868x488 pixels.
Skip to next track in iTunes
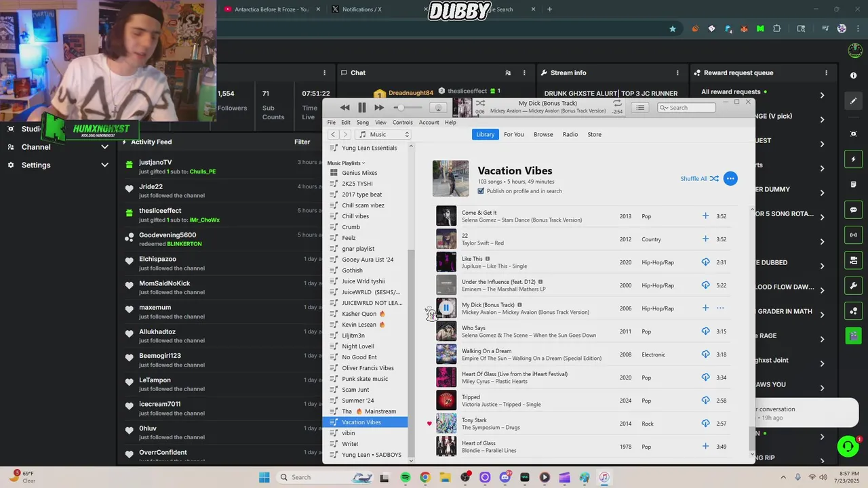(x=379, y=108)
